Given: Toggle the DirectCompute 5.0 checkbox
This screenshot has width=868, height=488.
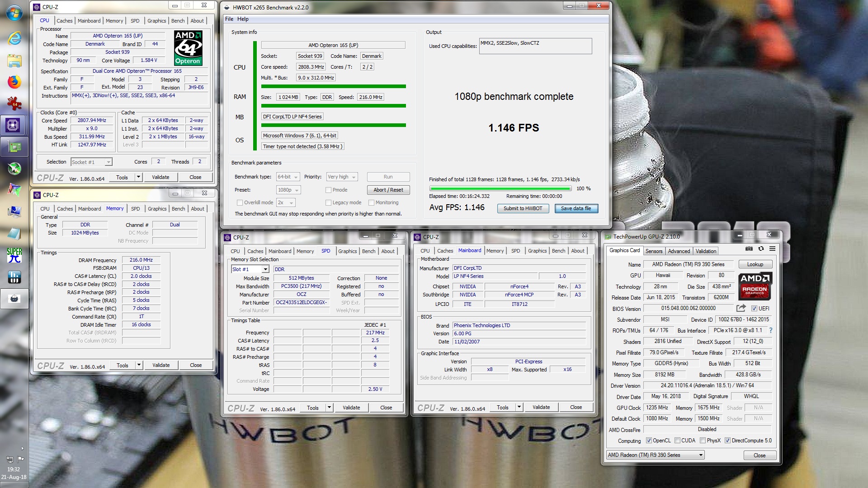Looking at the screenshot, I should [728, 441].
